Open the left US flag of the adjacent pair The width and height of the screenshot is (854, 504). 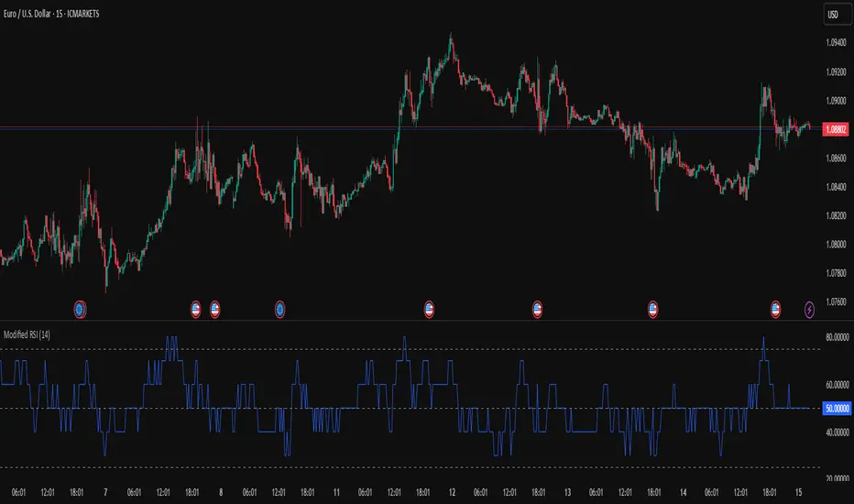pos(196,308)
